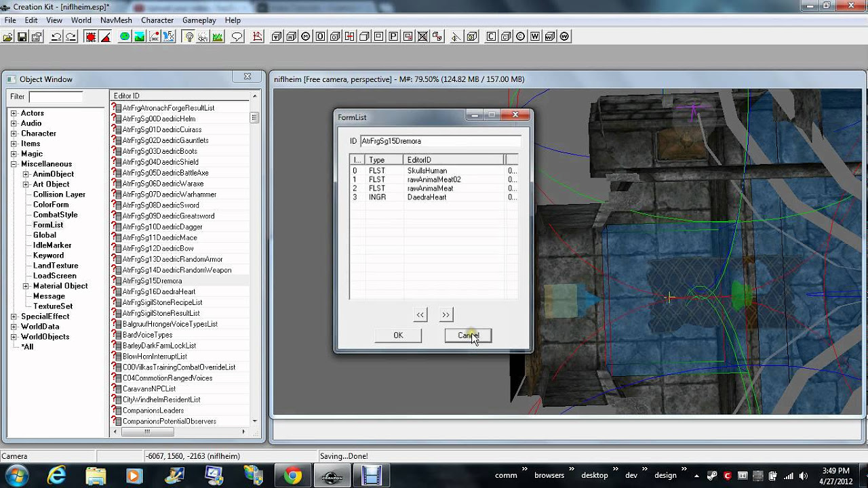Click the FX toolbar icon
This screenshot has width=868, height=488.
click(x=169, y=37)
